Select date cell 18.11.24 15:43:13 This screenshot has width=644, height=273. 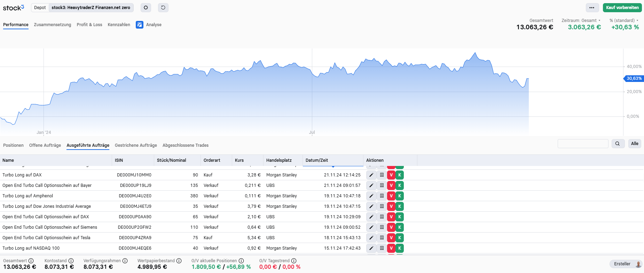coord(342,238)
